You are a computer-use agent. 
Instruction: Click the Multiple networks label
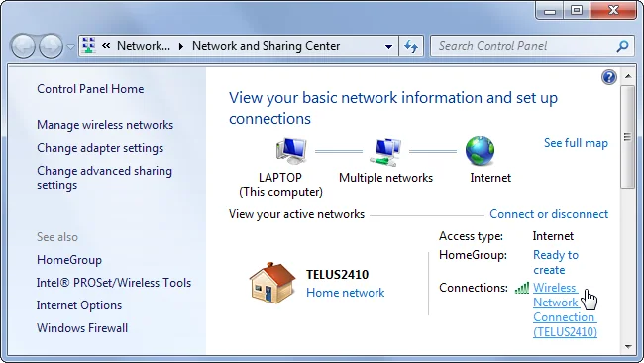(x=385, y=178)
